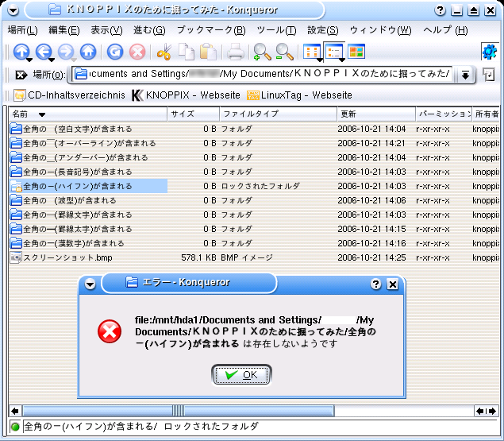The image size is (504, 441).
Task: Open the LinuxTag - Webseite bookmark
Action: click(299, 95)
